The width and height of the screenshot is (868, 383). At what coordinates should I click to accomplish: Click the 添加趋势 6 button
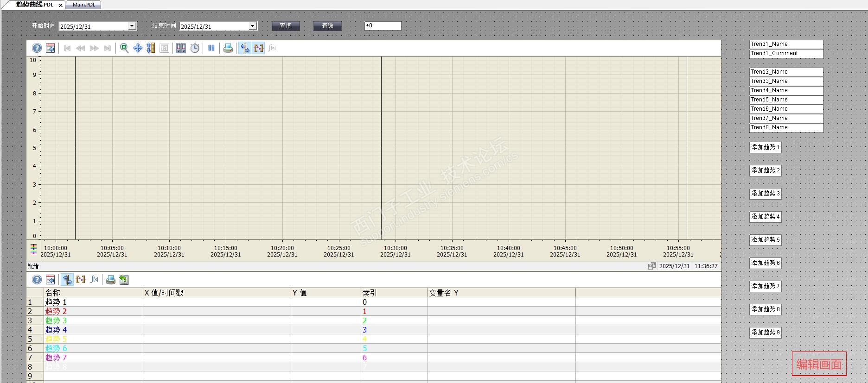click(x=766, y=263)
